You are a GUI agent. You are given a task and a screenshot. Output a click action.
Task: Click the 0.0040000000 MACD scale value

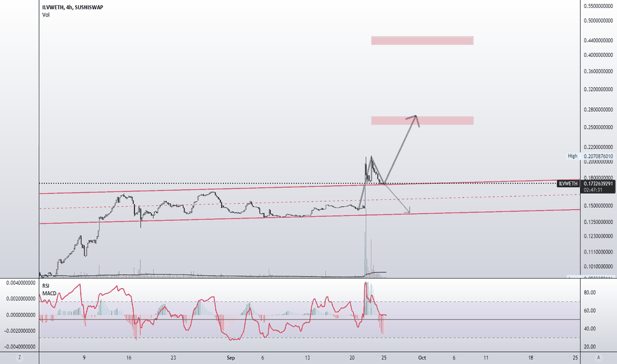pos(21,283)
